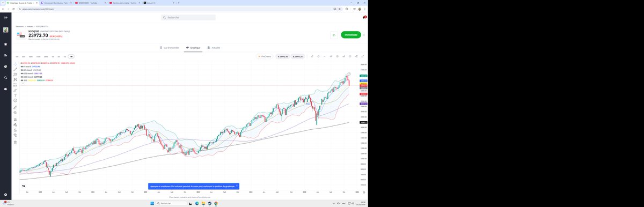Click the V sell price button
644x207 pixels.
(x=283, y=56)
